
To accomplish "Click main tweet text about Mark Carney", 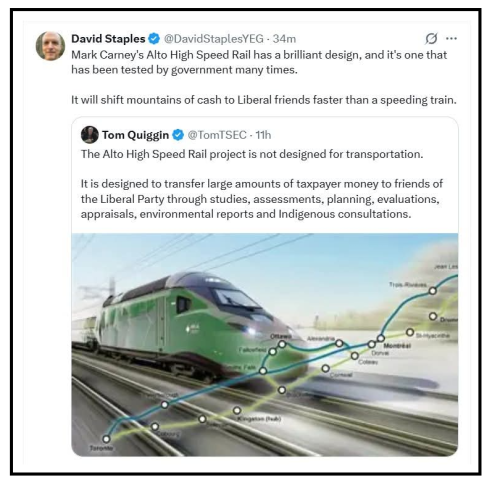I will pos(259,62).
